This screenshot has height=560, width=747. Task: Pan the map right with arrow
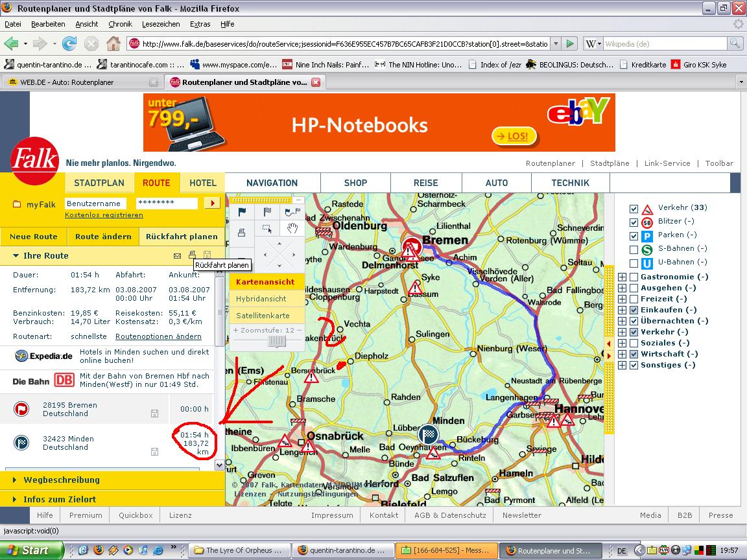[x=294, y=254]
